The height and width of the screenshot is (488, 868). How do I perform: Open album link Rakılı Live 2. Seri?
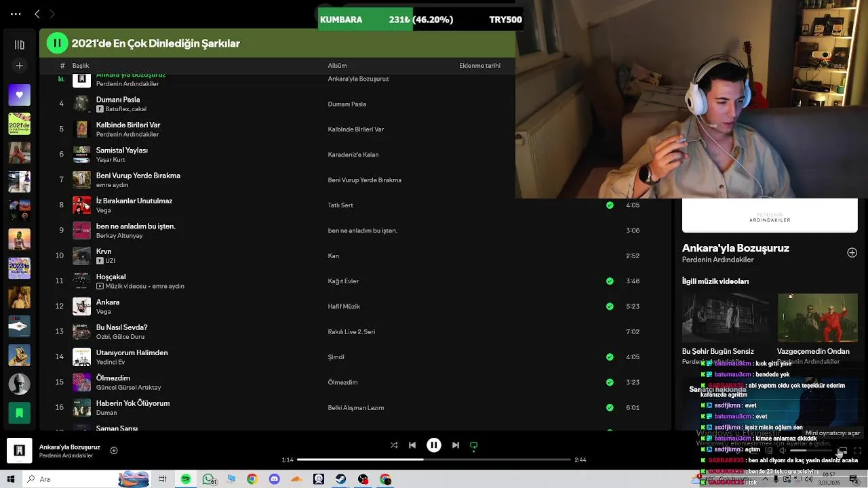[x=351, y=331]
